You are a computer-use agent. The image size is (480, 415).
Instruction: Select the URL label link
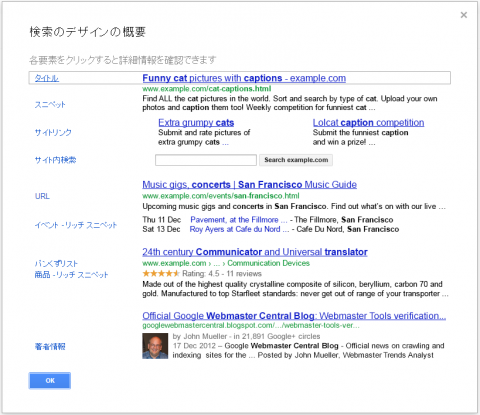[x=42, y=196]
